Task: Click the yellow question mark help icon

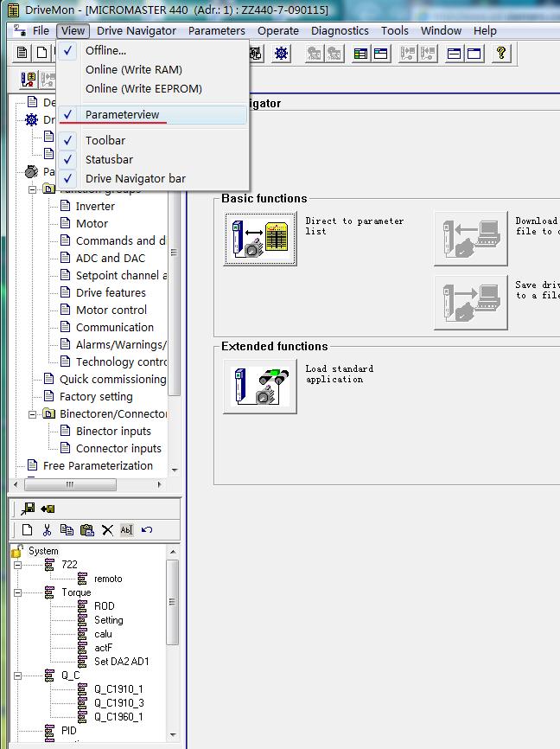Action: click(x=500, y=53)
